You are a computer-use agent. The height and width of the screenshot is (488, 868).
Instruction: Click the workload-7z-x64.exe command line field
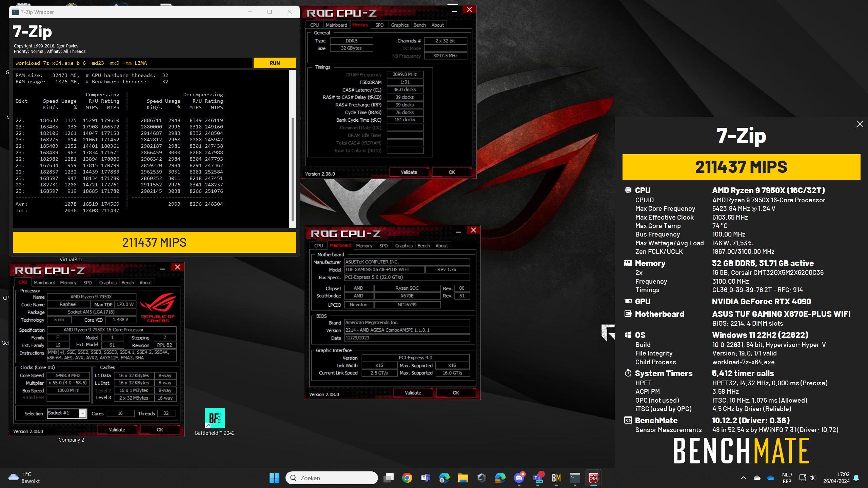(132, 63)
